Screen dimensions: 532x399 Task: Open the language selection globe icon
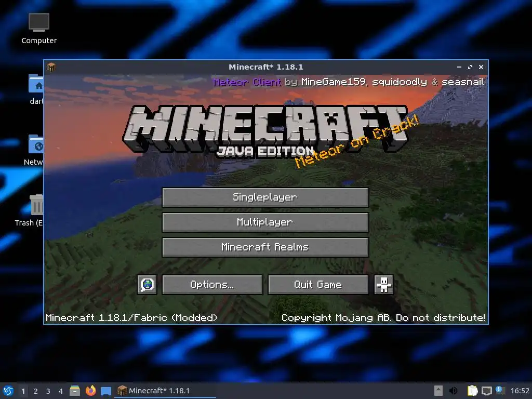147,284
